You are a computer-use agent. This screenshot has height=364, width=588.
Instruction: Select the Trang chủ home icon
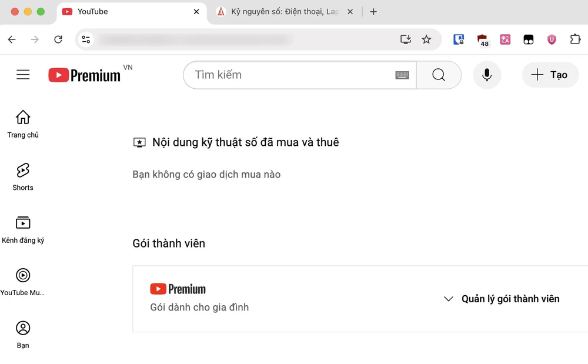(23, 117)
